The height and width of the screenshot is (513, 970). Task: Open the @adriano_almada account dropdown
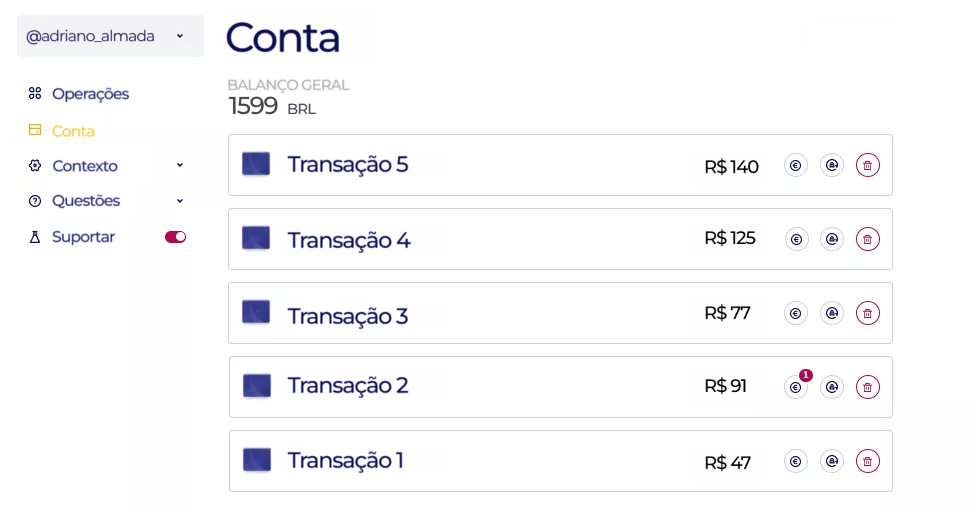[110, 36]
